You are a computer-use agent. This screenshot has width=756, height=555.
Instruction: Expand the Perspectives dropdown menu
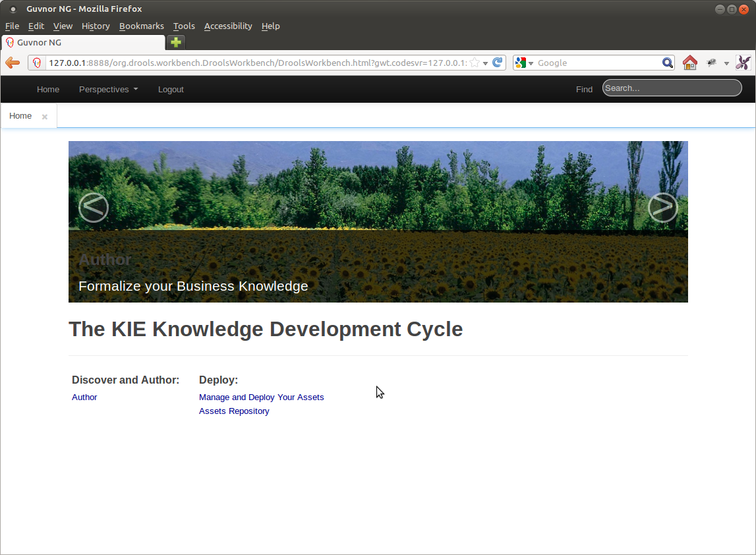point(108,90)
